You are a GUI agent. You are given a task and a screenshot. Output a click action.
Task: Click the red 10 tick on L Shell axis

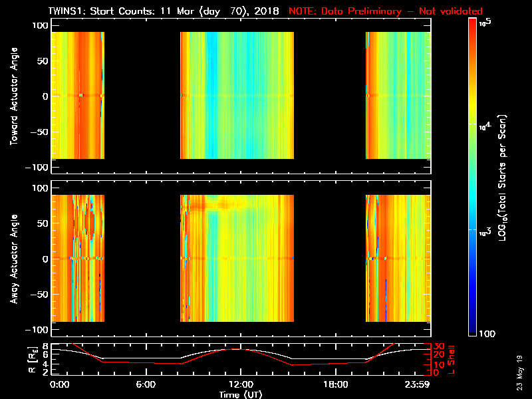coord(439,365)
